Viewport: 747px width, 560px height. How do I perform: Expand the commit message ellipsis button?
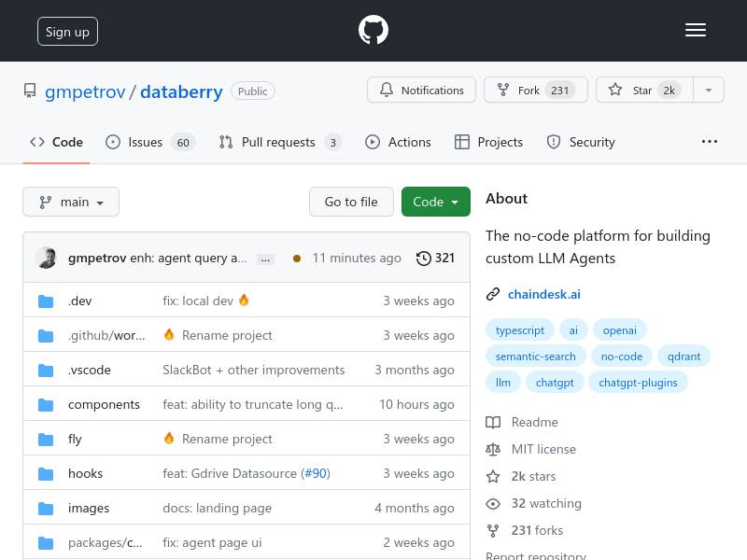(x=265, y=259)
